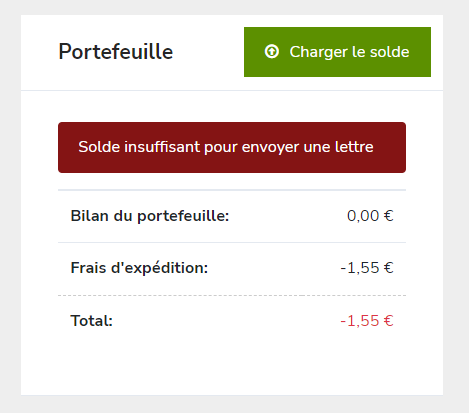Click the black -1,55 € shipping fee amount
469x413 pixels.
367,268
